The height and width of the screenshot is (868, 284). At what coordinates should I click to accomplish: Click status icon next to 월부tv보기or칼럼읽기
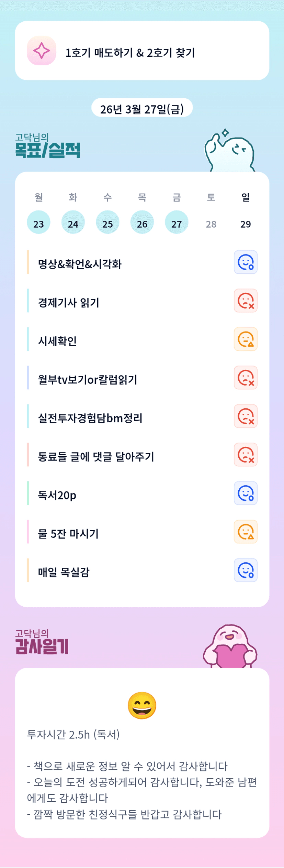click(246, 378)
